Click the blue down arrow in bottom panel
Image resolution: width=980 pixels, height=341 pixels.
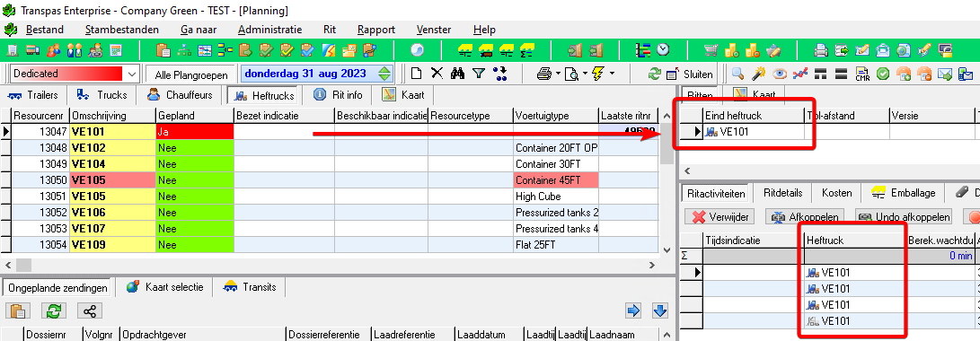pos(659,310)
